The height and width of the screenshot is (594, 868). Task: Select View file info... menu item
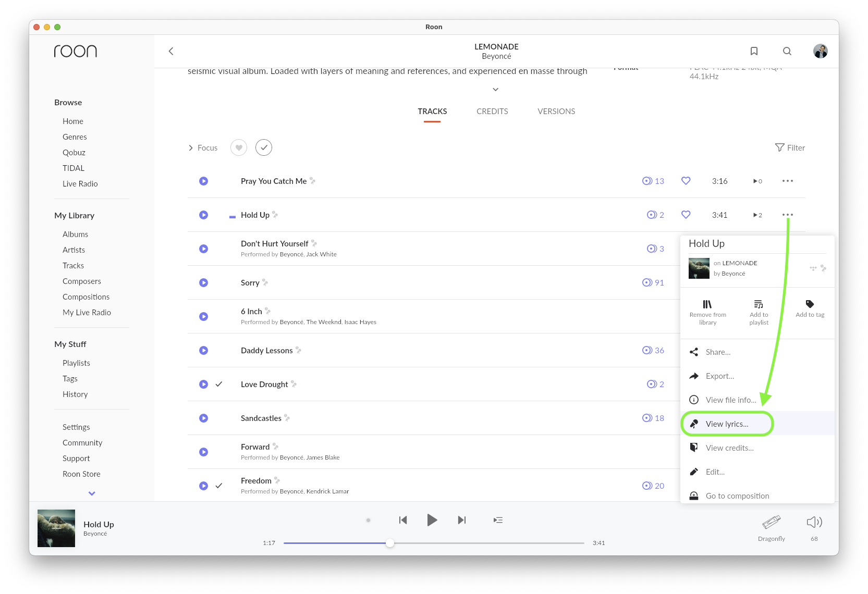tap(757, 400)
